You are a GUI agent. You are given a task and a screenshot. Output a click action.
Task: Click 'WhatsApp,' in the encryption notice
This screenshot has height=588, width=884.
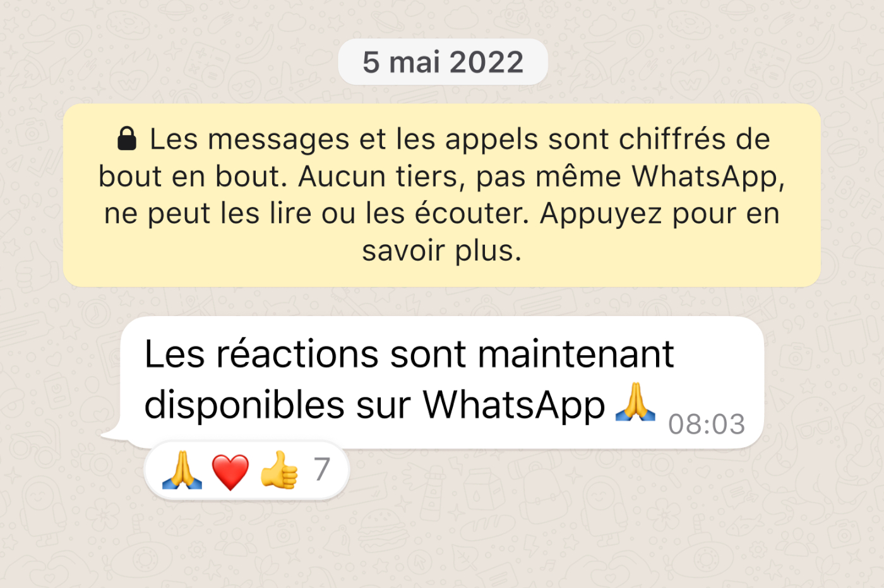[x=708, y=177]
